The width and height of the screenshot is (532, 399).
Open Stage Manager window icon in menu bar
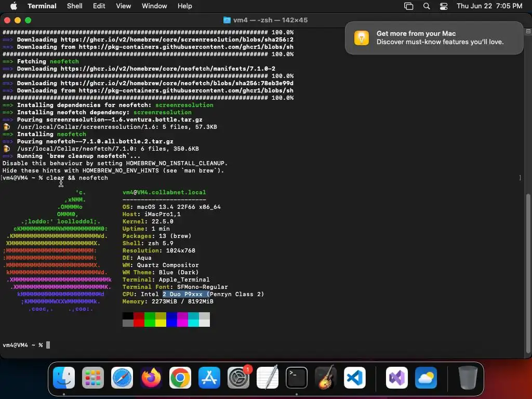click(x=408, y=6)
